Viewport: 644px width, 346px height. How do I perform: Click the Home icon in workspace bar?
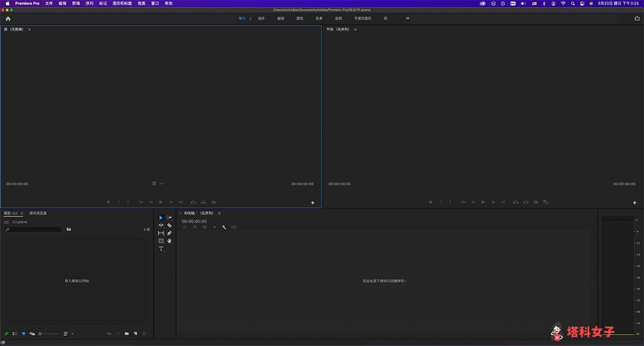tap(8, 19)
